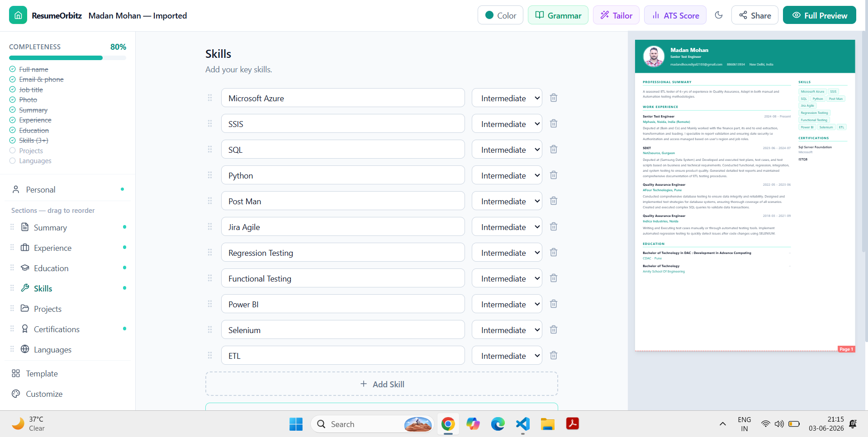Click the reorder handle for Certifications section
868x437 pixels.
[x=12, y=329]
